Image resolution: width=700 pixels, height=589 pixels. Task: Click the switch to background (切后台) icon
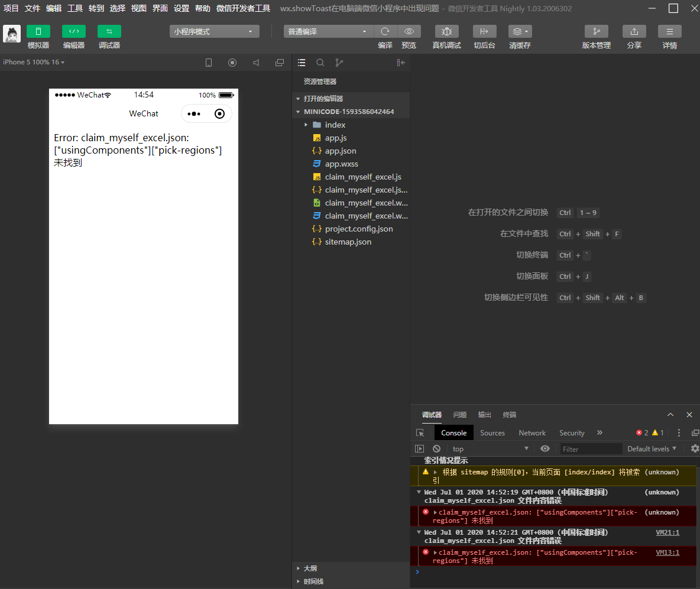tap(484, 31)
